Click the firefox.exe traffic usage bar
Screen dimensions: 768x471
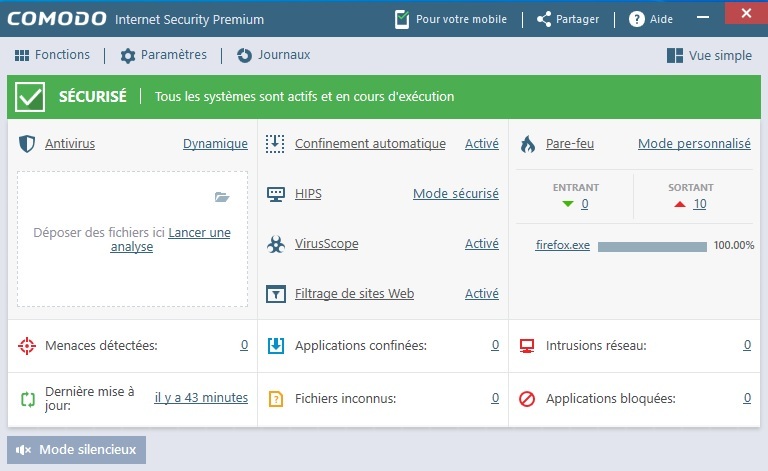tap(652, 246)
